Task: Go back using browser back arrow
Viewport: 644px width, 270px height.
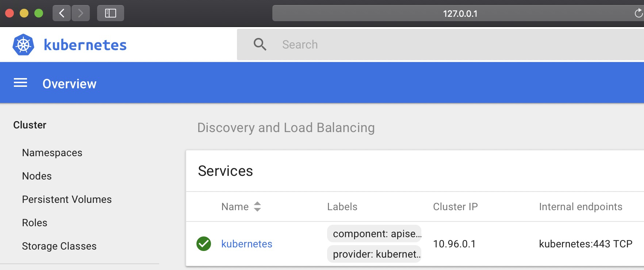Action: tap(62, 13)
